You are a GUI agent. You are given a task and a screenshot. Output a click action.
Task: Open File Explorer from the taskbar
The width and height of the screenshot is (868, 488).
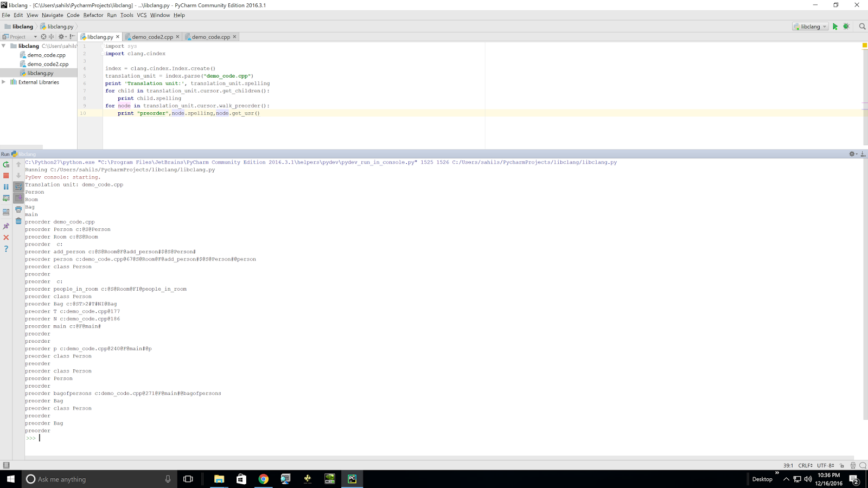pos(219,479)
